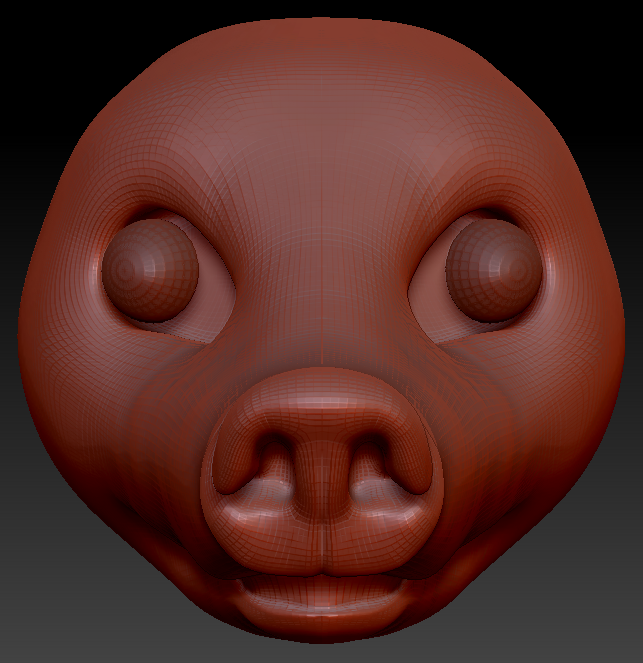This screenshot has height=663, width=643.
Task: Select the philtrum groove below the nose
Action: point(321,545)
